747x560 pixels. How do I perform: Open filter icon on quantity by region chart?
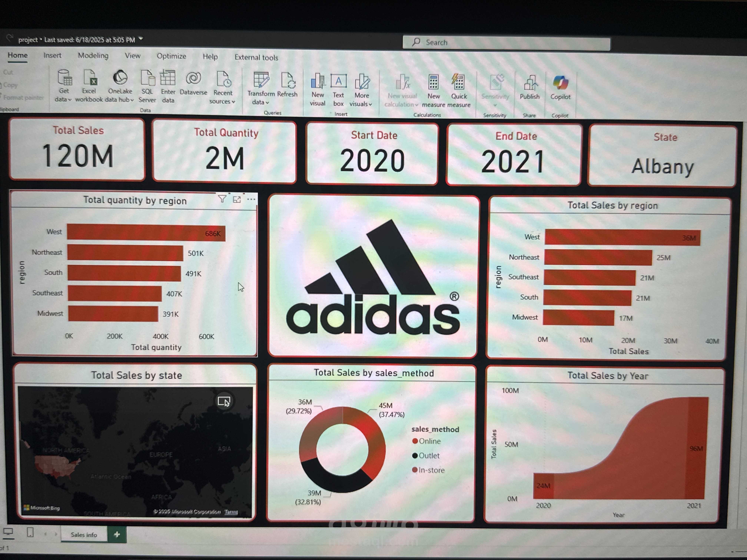point(222,199)
